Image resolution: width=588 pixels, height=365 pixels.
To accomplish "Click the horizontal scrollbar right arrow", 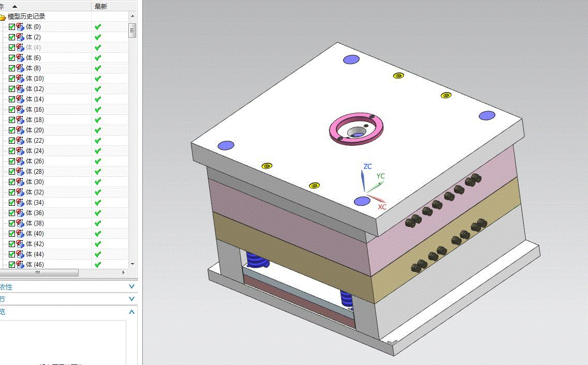I will (x=124, y=273).
